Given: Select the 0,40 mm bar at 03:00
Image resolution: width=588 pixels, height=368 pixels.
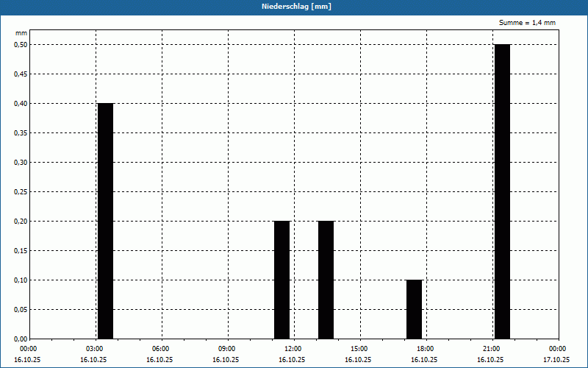Looking at the screenshot, I should (x=105, y=222).
